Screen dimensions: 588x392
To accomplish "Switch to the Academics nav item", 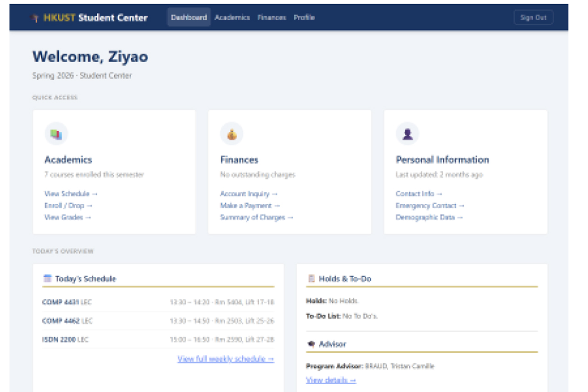I will (x=232, y=17).
